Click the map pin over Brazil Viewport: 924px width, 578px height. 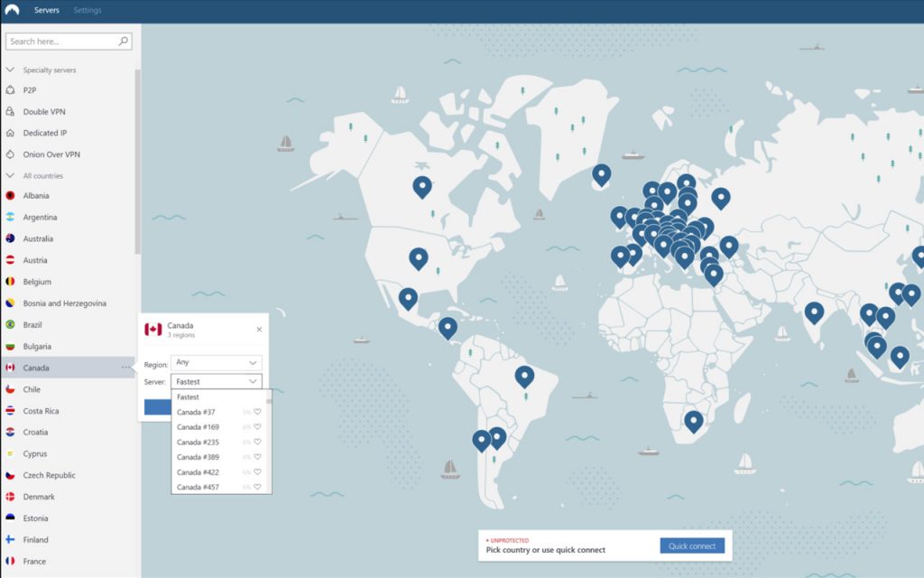(x=524, y=376)
